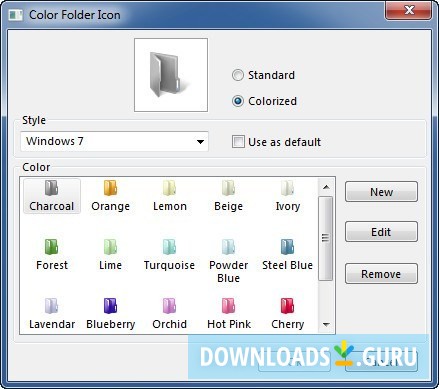The width and height of the screenshot is (439, 389).
Task: Click the New color button
Action: coord(381,192)
